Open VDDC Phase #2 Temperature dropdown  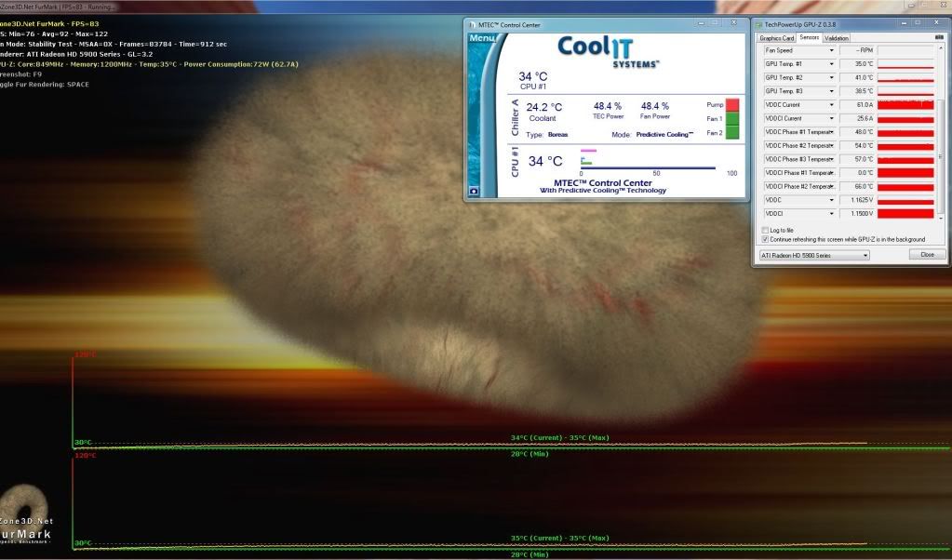pos(831,146)
